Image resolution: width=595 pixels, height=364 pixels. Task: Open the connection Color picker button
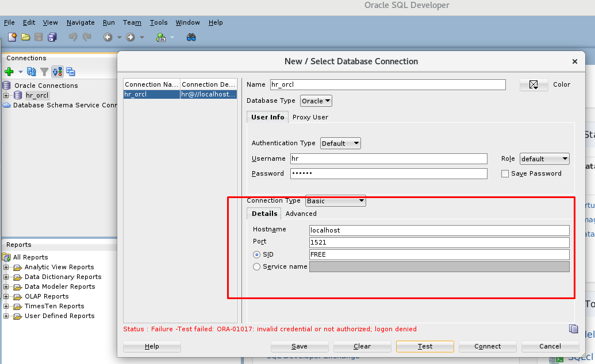pyautogui.click(x=533, y=84)
